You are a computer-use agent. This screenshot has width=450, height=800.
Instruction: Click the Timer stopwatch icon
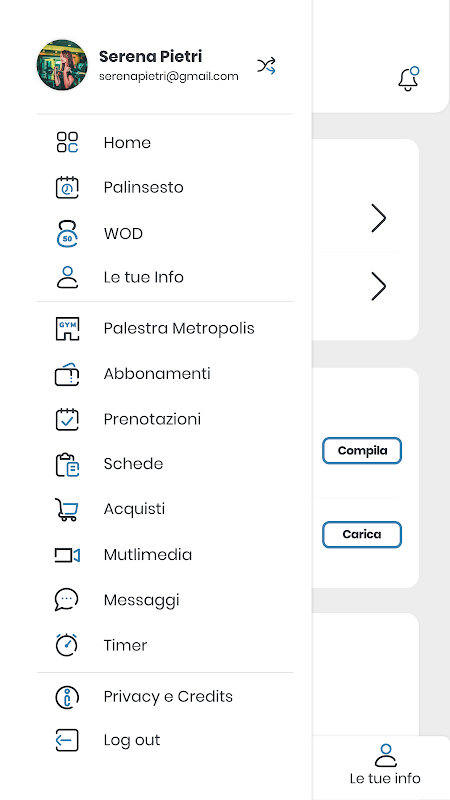pyautogui.click(x=67, y=645)
